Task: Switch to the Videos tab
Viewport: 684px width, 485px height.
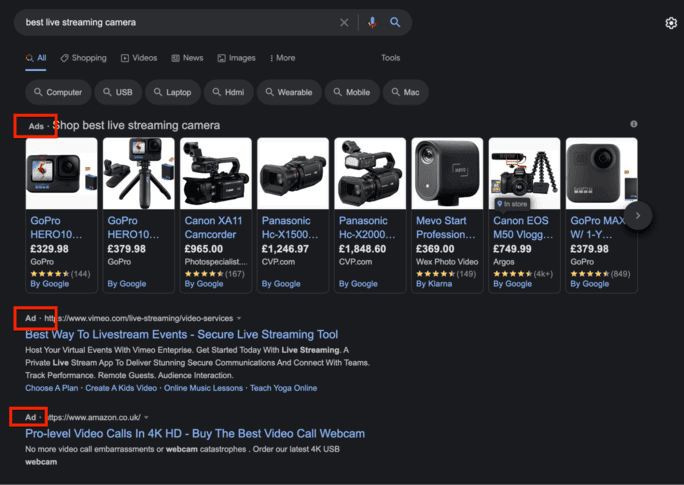Action: [139, 58]
